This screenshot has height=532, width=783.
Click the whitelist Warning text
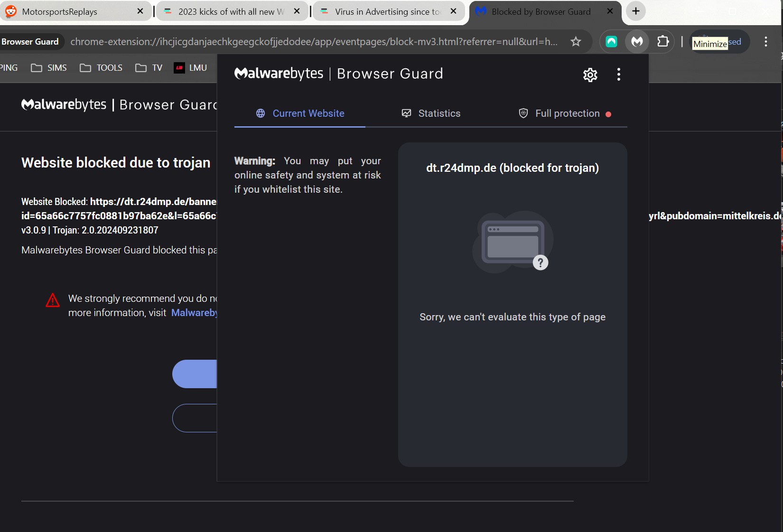click(308, 175)
